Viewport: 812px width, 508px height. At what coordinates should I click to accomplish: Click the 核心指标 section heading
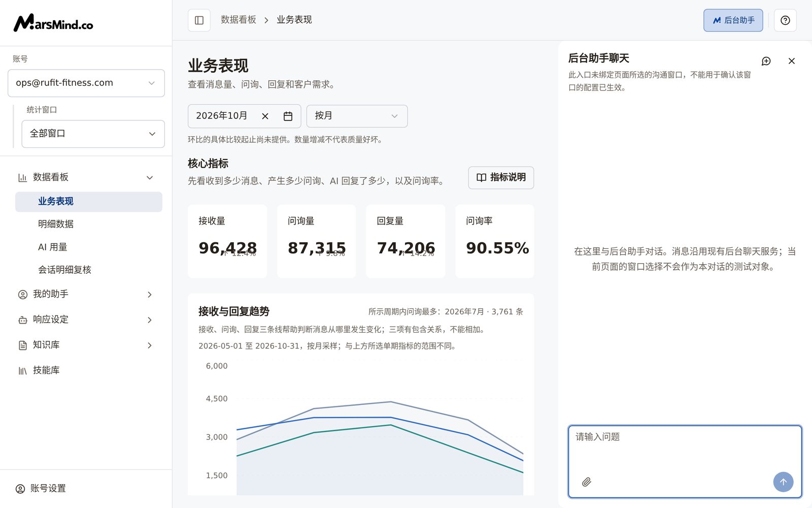tap(208, 164)
